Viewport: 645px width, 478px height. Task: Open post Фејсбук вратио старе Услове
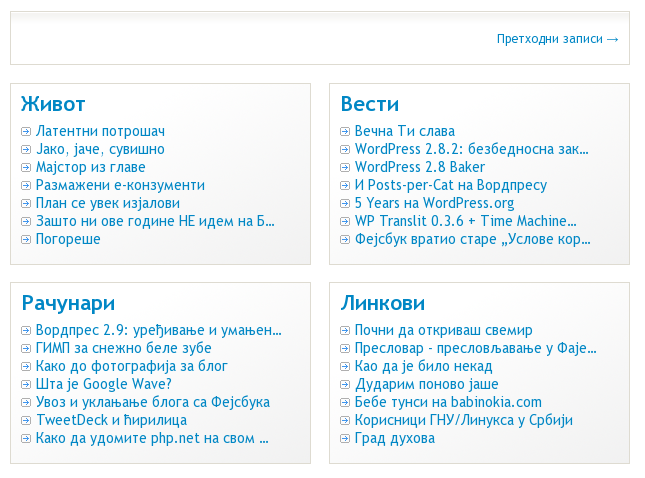pos(473,239)
